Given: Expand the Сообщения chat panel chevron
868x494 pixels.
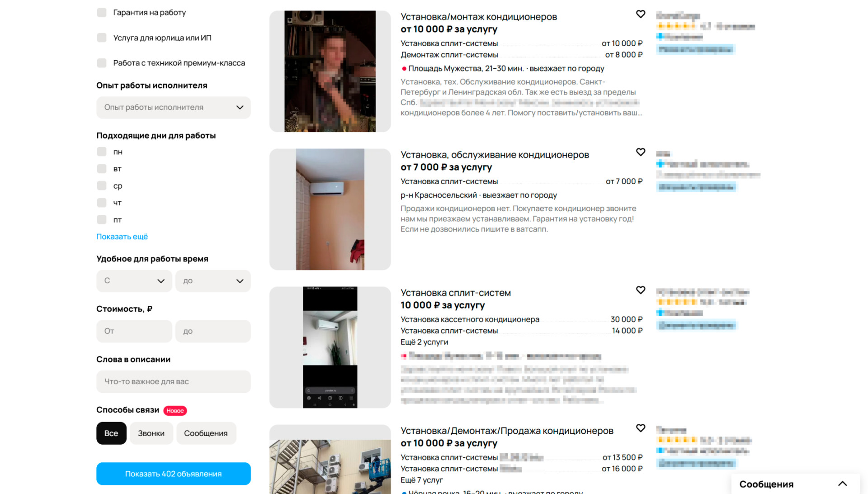Looking at the screenshot, I should coord(842,484).
